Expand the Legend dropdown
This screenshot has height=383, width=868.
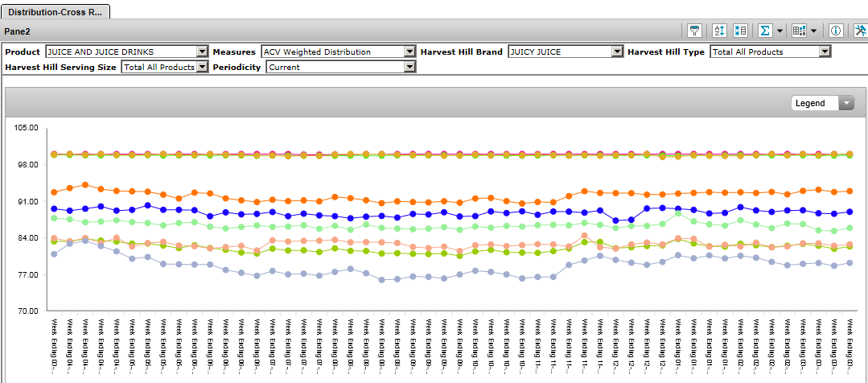(845, 103)
